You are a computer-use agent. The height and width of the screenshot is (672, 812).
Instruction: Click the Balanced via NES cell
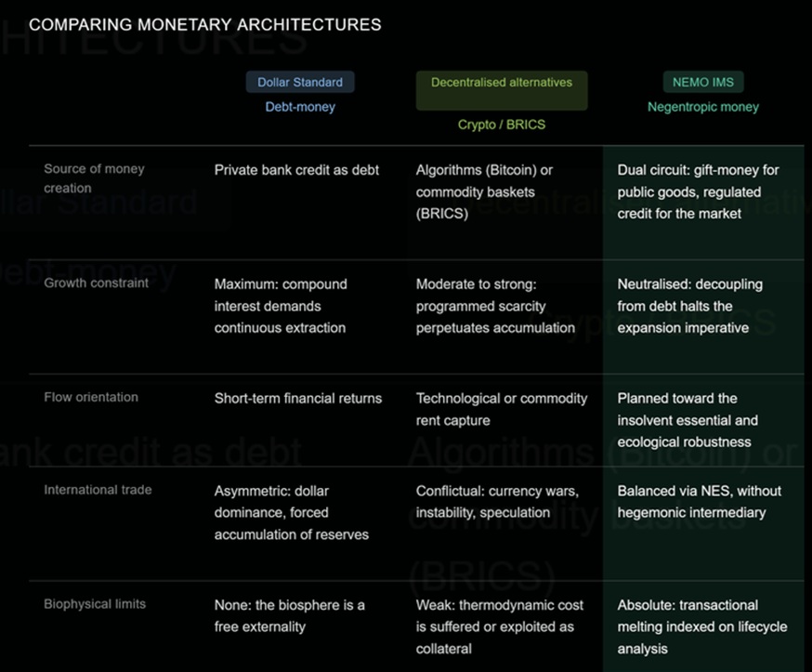pyautogui.click(x=699, y=502)
